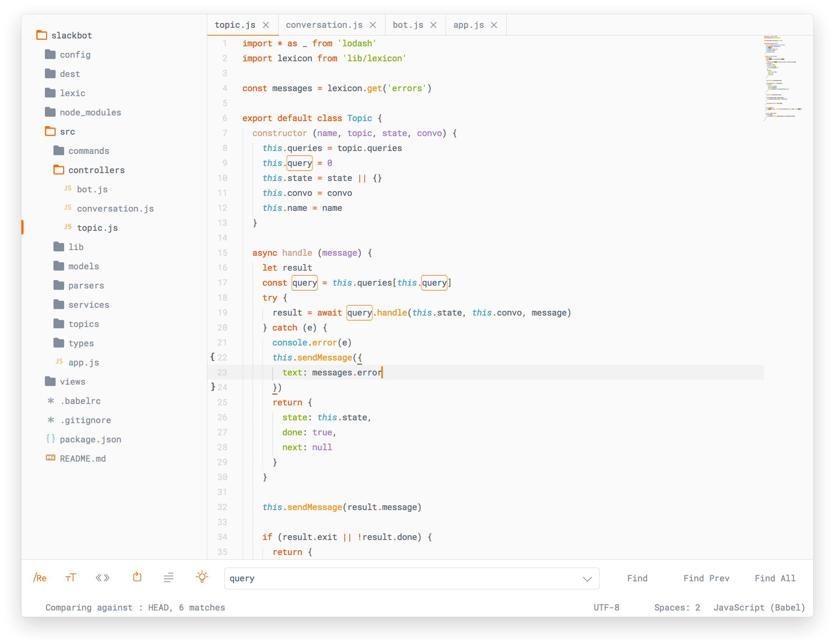Toggle the highlight matches lightbulb icon
The image size is (834, 644).
(202, 578)
